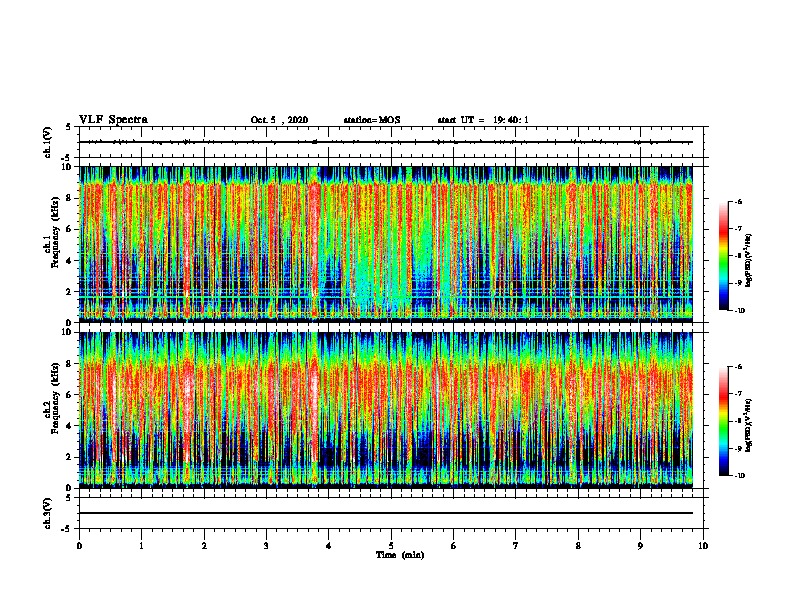Click the "station=MOS" header label
The image size is (792, 612).
click(x=372, y=120)
